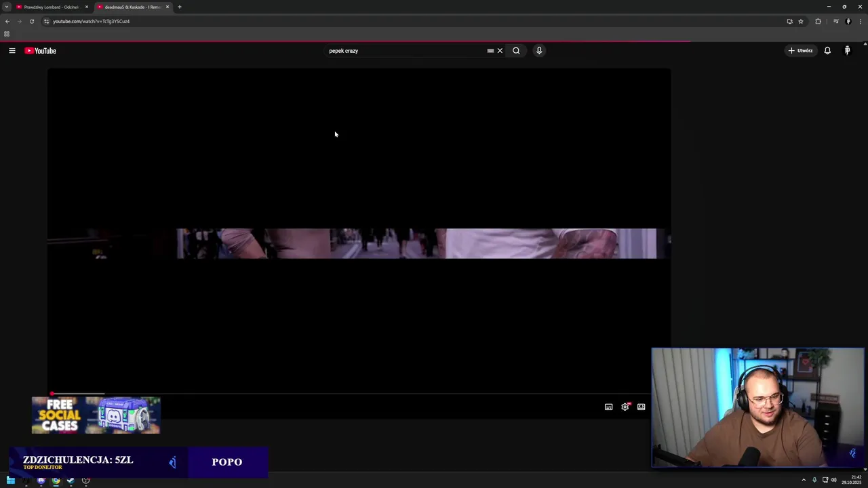The image size is (868, 488).
Task: Click the POPO label in the donation overlay
Action: coord(227,462)
